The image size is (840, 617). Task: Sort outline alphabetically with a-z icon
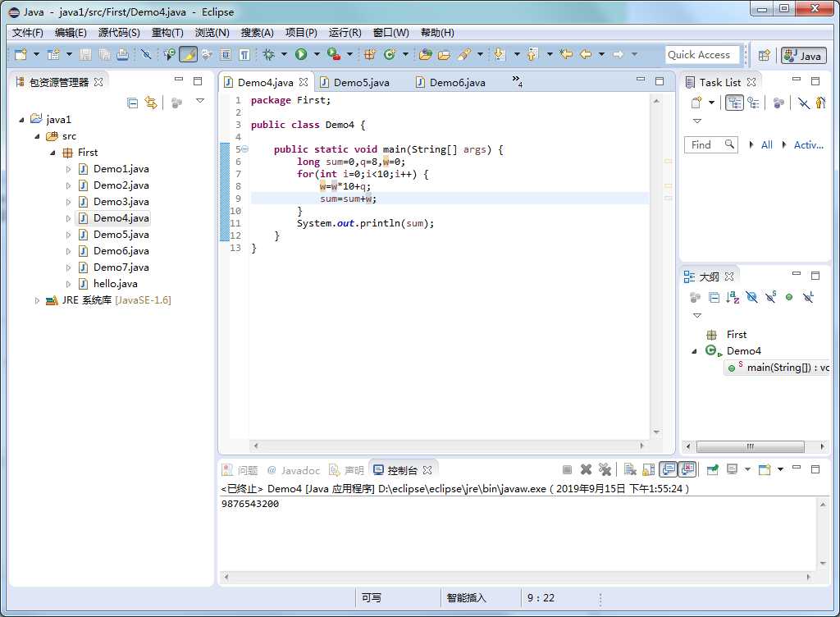(733, 297)
